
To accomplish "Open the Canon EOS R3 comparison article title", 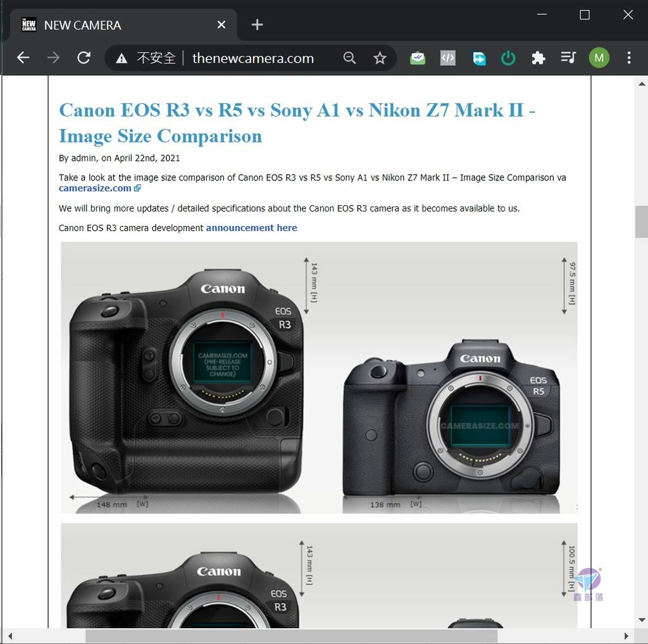I will (x=297, y=123).
